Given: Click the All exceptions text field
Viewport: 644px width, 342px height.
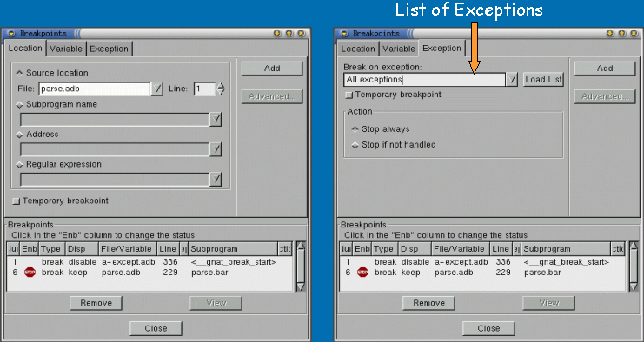Looking at the screenshot, I should (424, 80).
